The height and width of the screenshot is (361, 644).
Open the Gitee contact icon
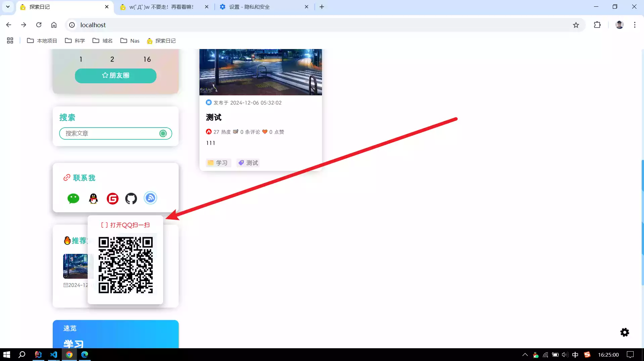click(x=112, y=198)
